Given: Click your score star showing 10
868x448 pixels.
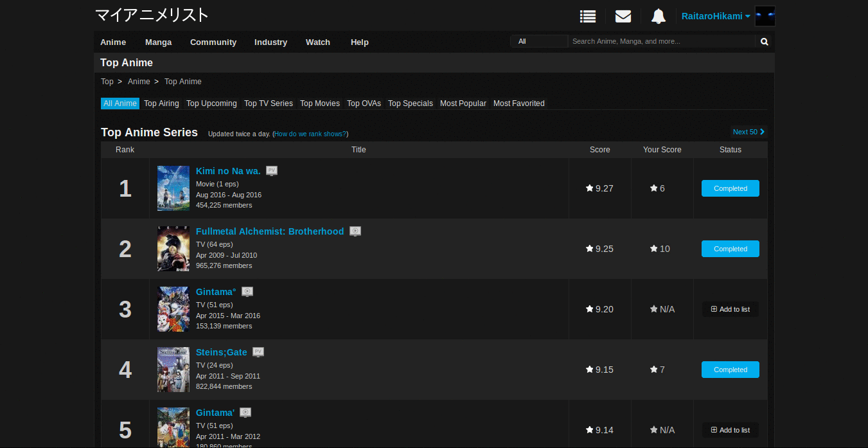Looking at the screenshot, I should (x=654, y=249).
